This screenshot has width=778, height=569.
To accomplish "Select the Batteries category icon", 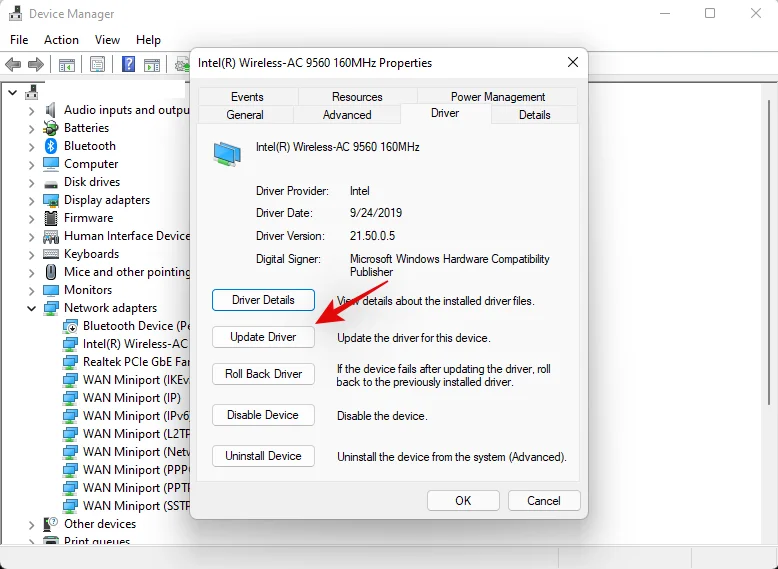I will 50,128.
